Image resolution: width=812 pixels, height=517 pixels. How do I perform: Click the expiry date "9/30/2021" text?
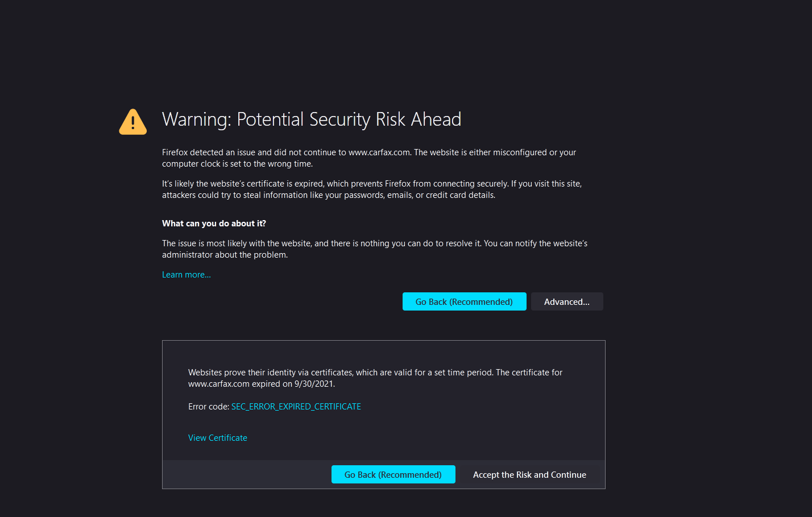314,384
